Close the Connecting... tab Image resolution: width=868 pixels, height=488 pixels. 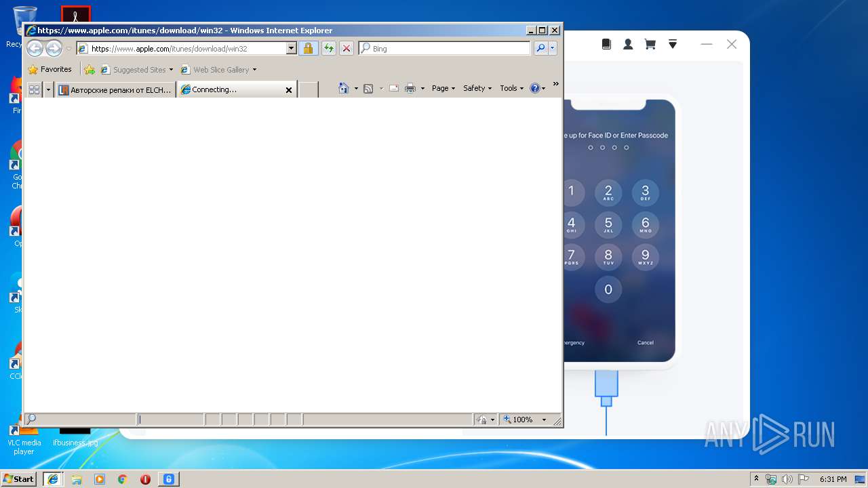pos(289,89)
